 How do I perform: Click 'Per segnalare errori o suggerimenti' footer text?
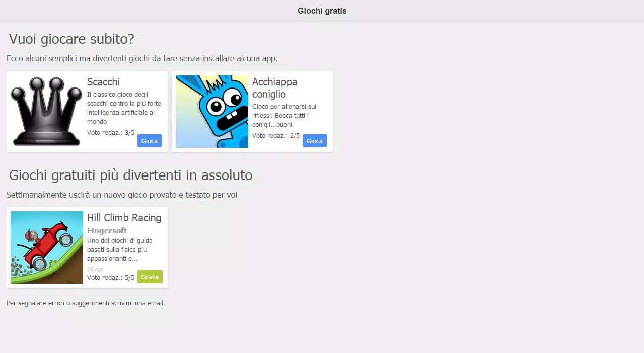click(70, 303)
